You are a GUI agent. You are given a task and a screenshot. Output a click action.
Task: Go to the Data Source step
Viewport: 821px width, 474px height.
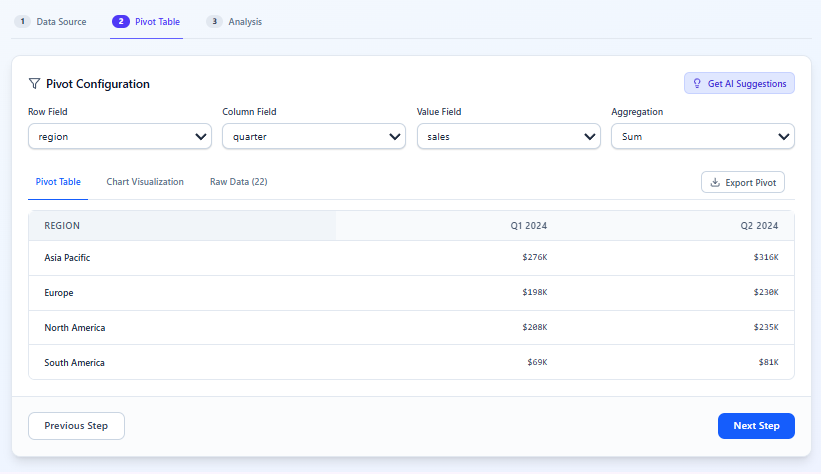click(x=61, y=21)
